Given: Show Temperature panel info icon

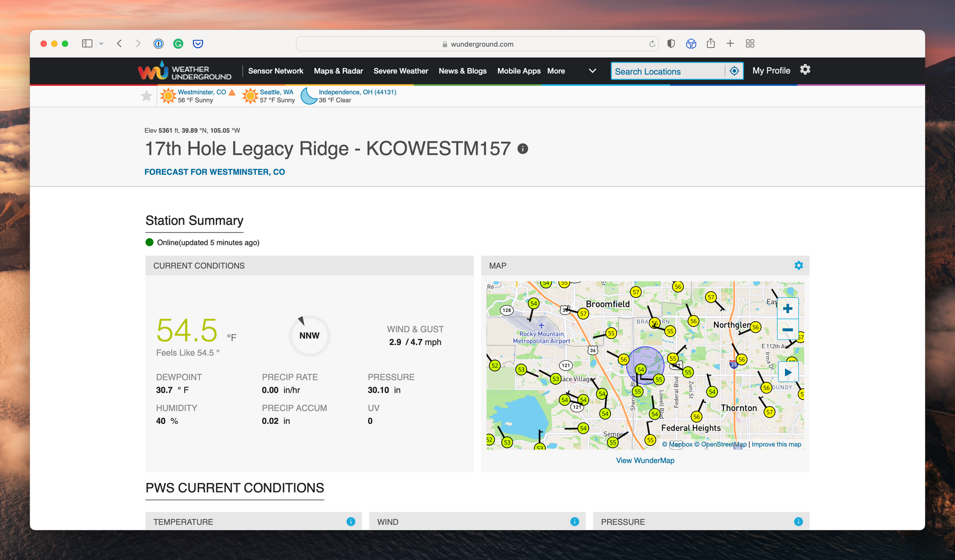Looking at the screenshot, I should pos(350,521).
